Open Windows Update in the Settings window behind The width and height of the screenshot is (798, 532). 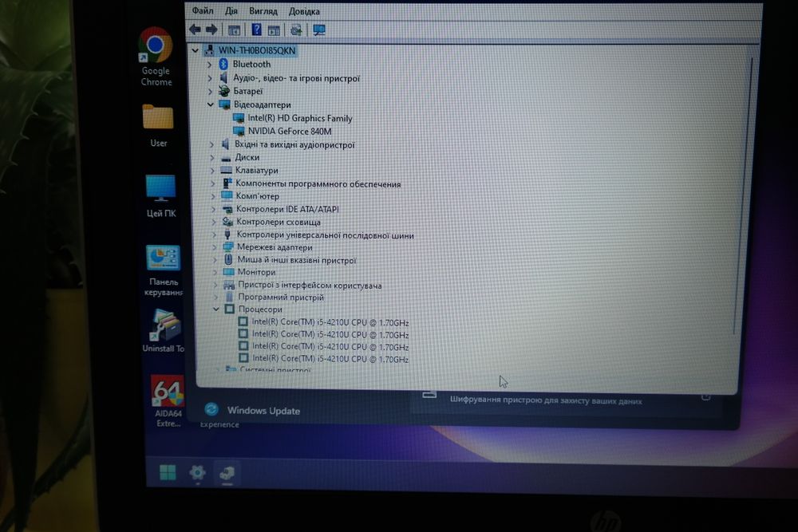263,411
